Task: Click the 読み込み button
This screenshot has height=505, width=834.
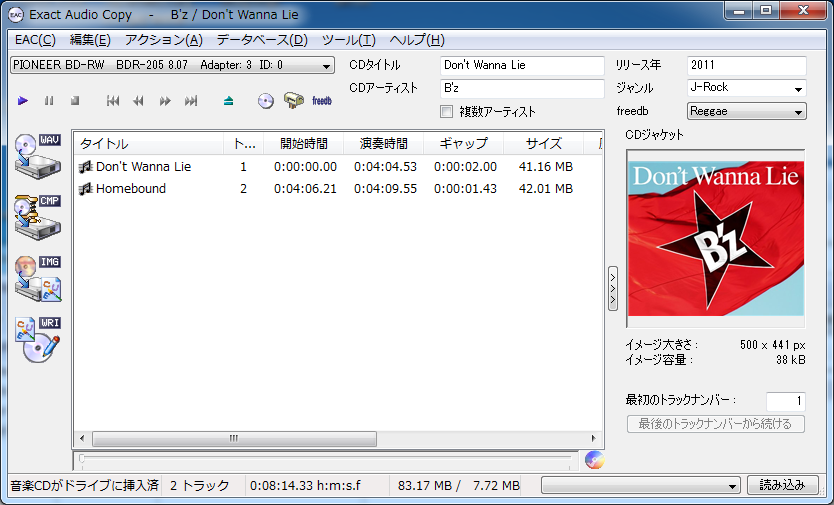Action: 782,485
